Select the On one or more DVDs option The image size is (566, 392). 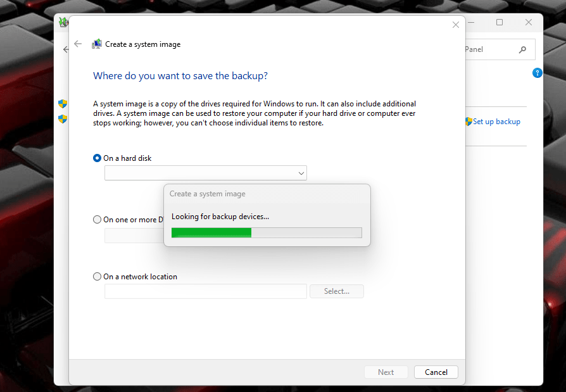(97, 219)
